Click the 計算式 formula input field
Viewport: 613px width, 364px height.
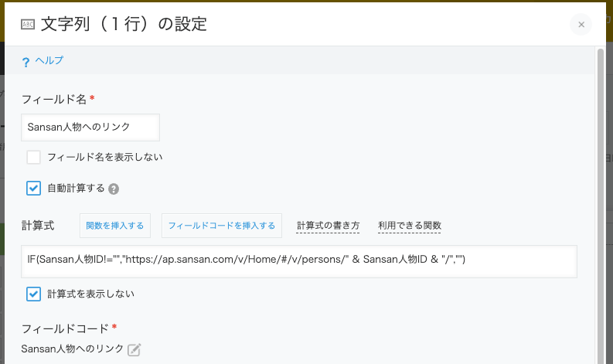pyautogui.click(x=299, y=261)
